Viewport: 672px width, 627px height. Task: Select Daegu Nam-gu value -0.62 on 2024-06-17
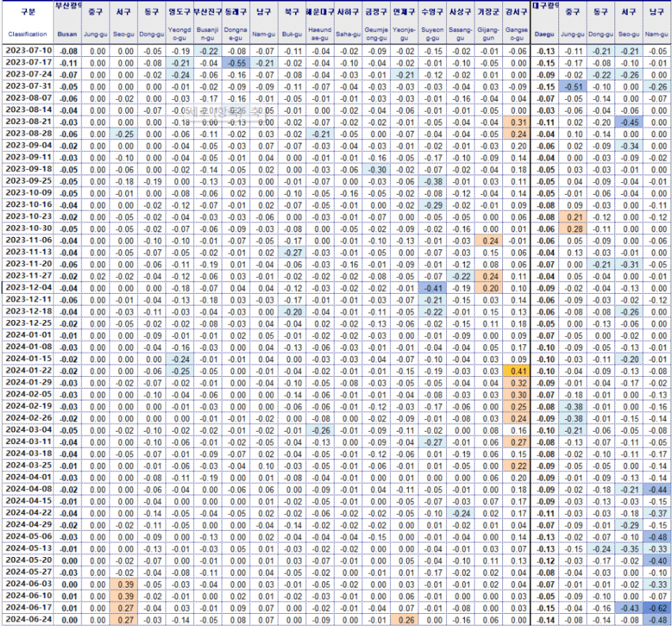pyautogui.click(x=657, y=608)
